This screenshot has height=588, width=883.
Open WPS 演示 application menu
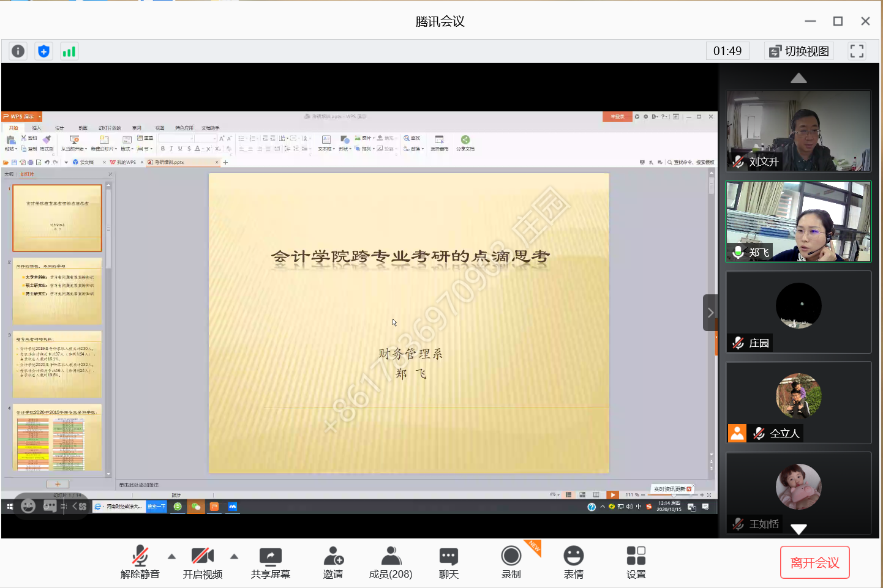click(x=22, y=116)
